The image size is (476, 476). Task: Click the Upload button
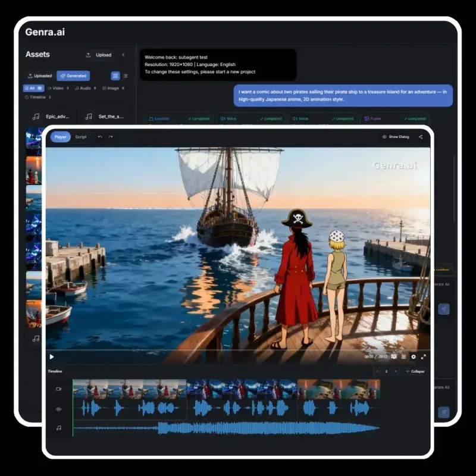point(99,55)
